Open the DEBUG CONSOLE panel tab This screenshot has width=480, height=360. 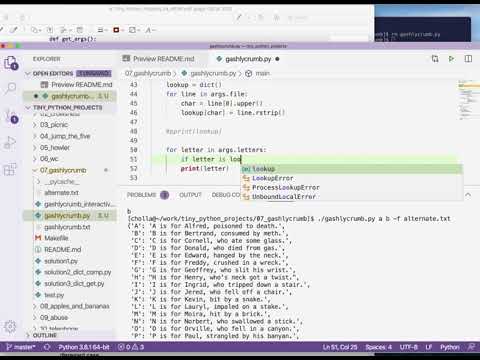pyautogui.click(x=226, y=195)
